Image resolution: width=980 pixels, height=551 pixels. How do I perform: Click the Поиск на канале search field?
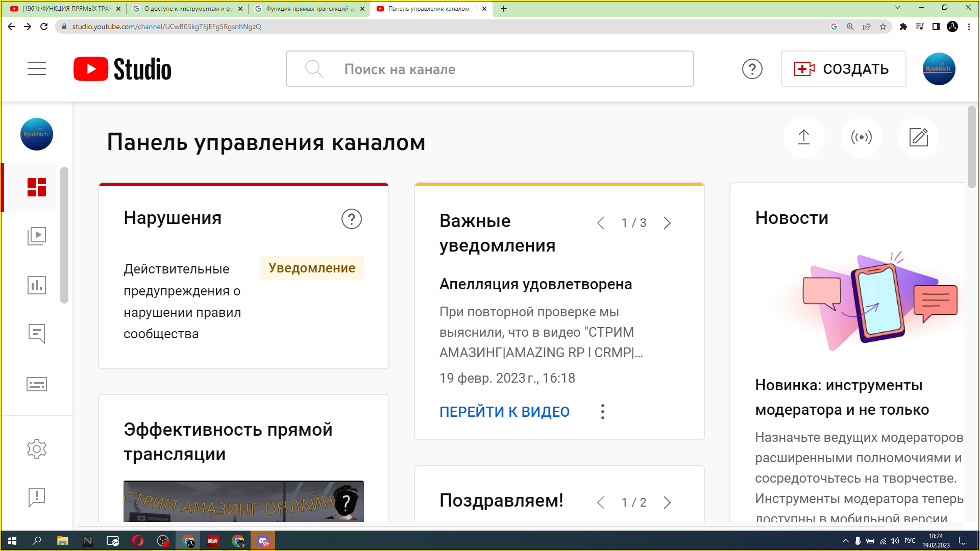coord(490,69)
